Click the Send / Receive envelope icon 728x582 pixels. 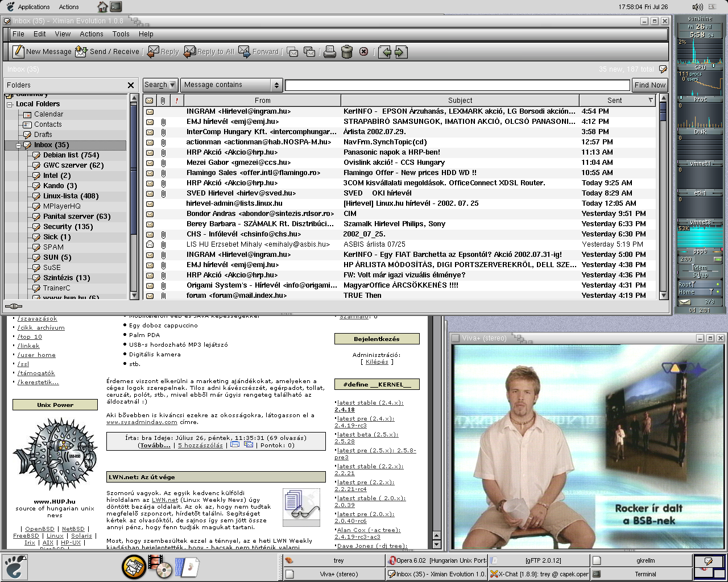tap(82, 52)
